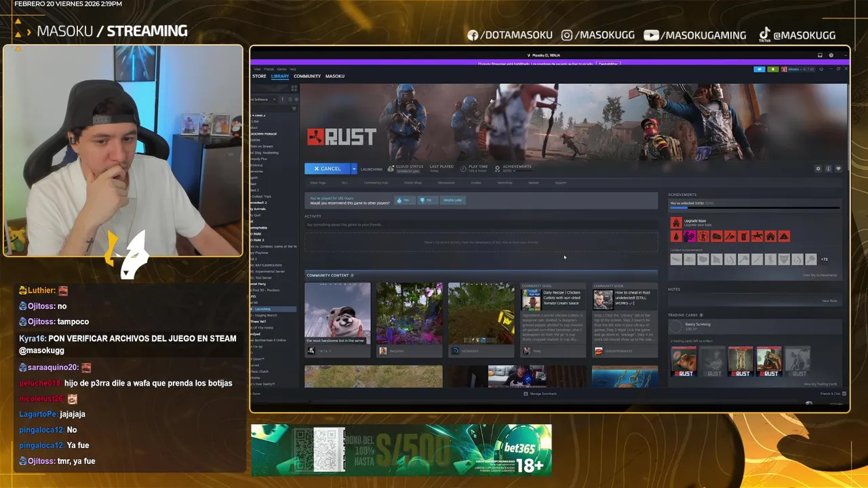The height and width of the screenshot is (488, 868).
Task: Open the Steam STORE tab
Action: click(x=259, y=76)
